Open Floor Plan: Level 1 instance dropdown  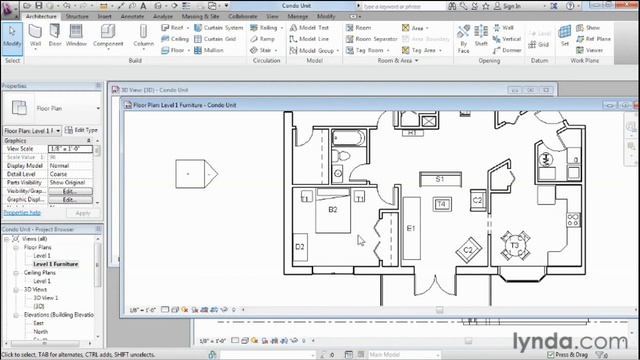click(x=58, y=131)
